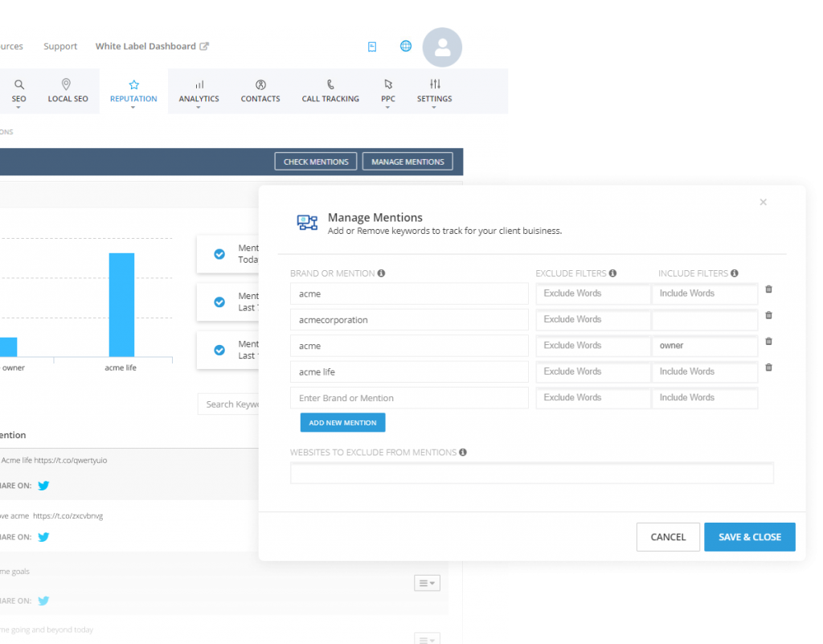Click the Save & Close button
Screen dimensions: 823x644
point(750,537)
